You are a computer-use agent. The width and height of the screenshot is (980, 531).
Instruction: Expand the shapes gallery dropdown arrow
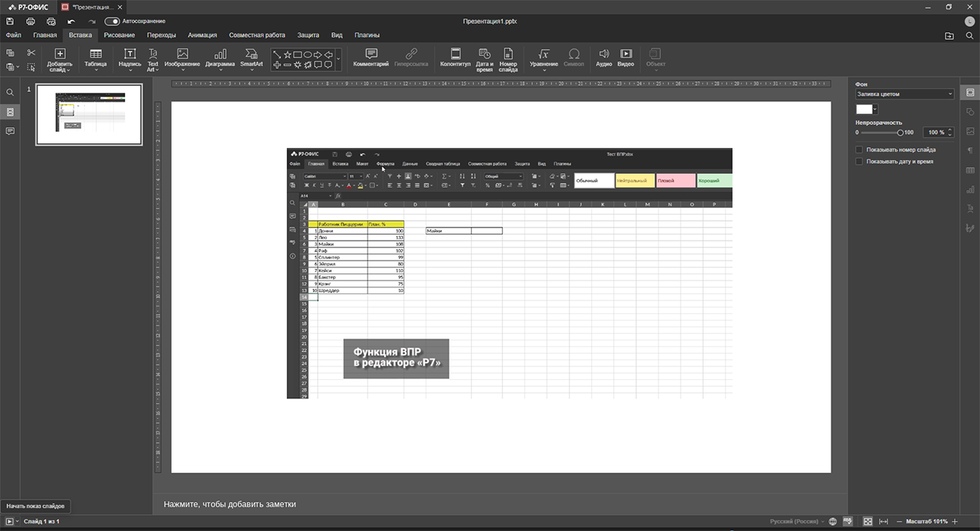338,59
